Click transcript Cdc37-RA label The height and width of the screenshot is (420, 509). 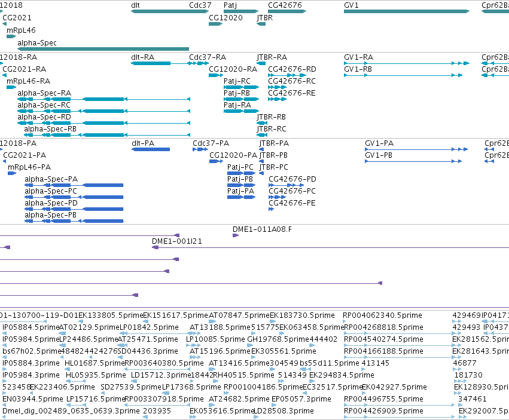(x=208, y=57)
